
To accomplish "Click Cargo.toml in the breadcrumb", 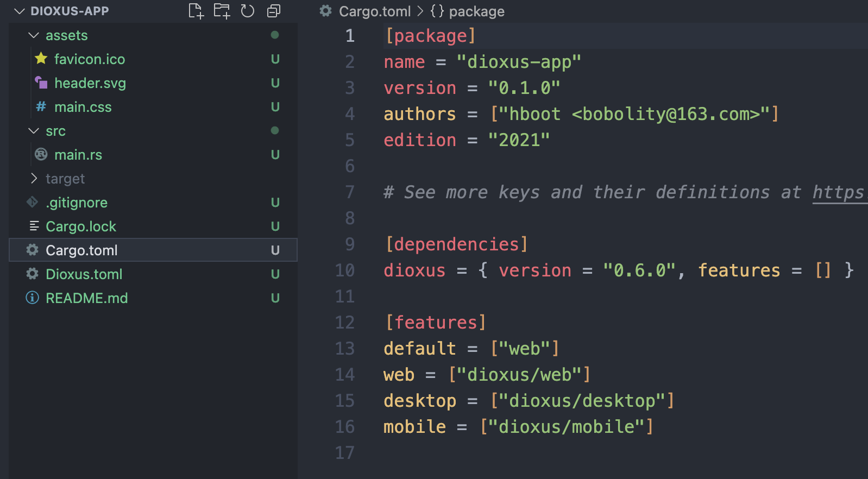I will coord(375,11).
